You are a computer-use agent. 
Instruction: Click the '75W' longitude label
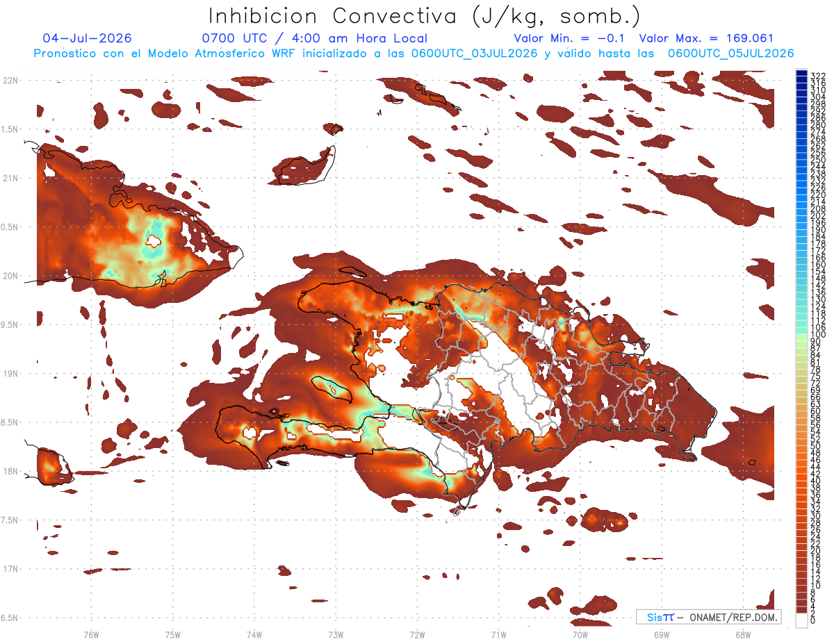click(172, 634)
